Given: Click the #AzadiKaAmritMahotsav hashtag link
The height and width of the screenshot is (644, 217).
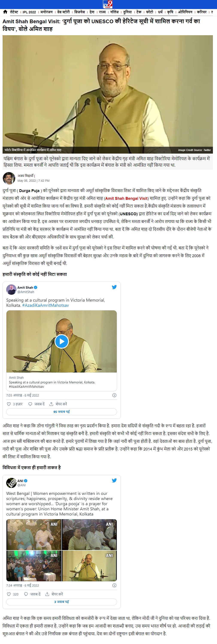Looking at the screenshot, I should (46, 305).
